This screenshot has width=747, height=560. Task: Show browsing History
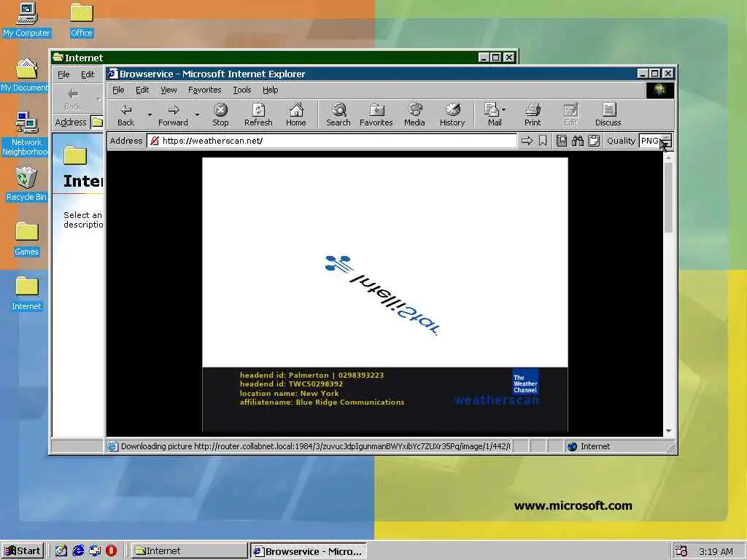[x=452, y=114]
